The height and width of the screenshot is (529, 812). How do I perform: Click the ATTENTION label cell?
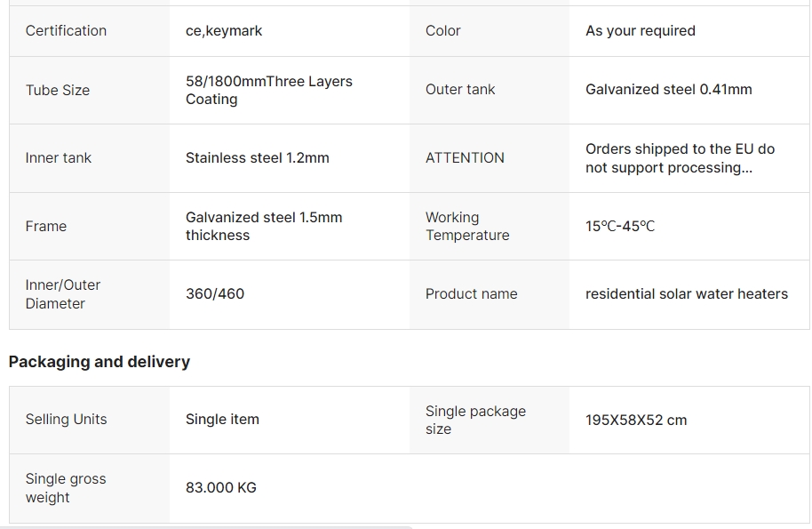click(465, 158)
